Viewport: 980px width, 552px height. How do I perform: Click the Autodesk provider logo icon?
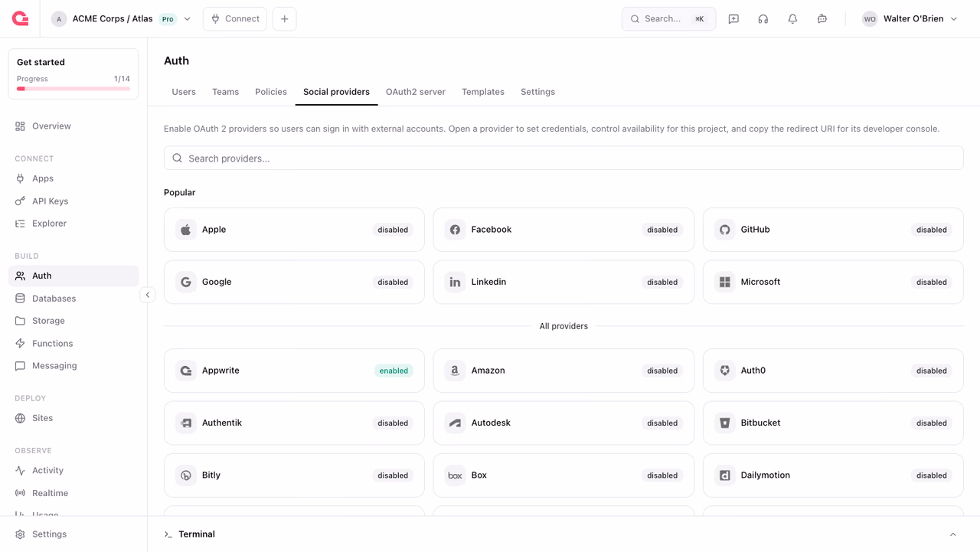(x=456, y=423)
